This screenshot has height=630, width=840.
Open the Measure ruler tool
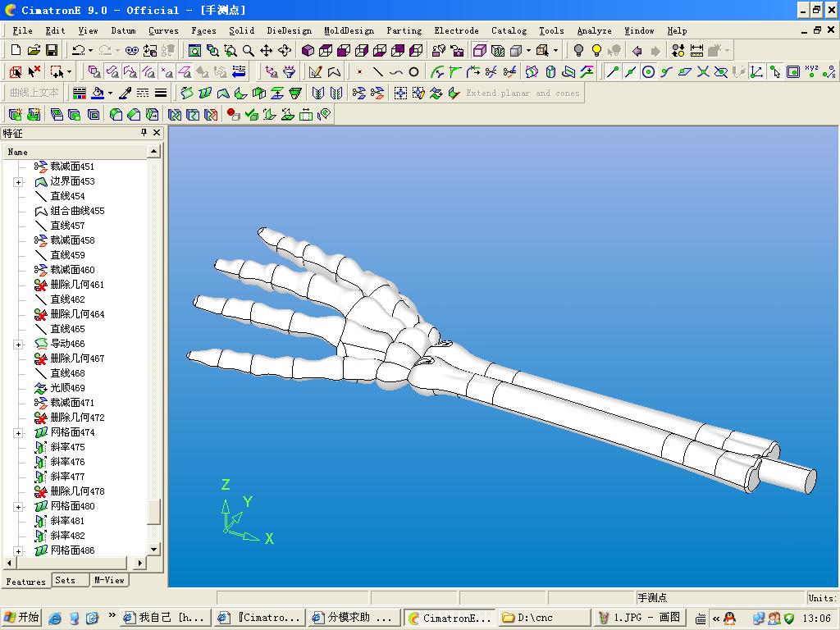(x=696, y=50)
